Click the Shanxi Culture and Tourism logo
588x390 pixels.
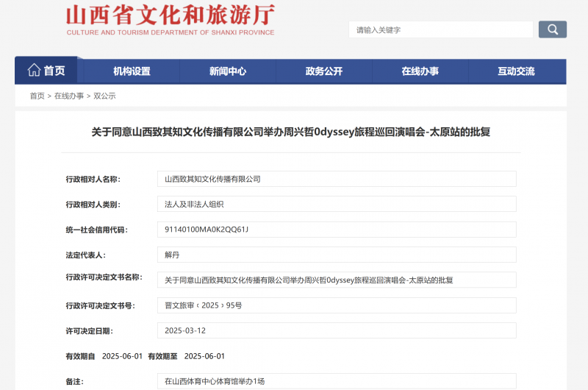coord(171,21)
